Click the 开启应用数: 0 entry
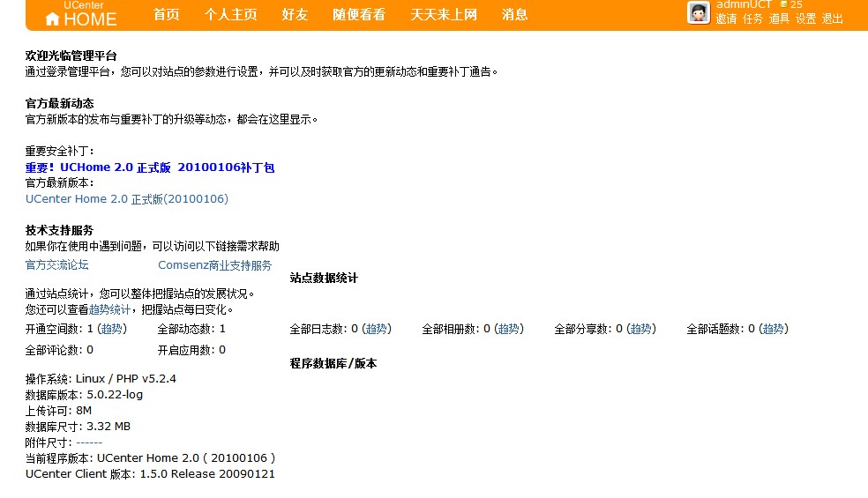This screenshot has width=868, height=498. click(x=191, y=350)
